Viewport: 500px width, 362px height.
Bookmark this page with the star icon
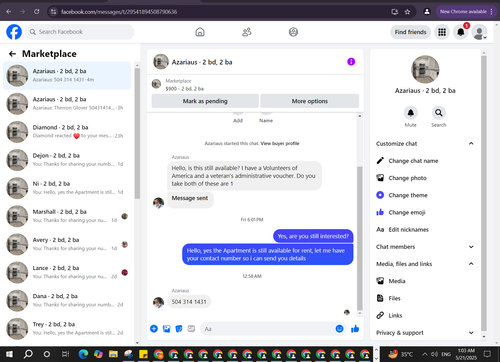407,12
